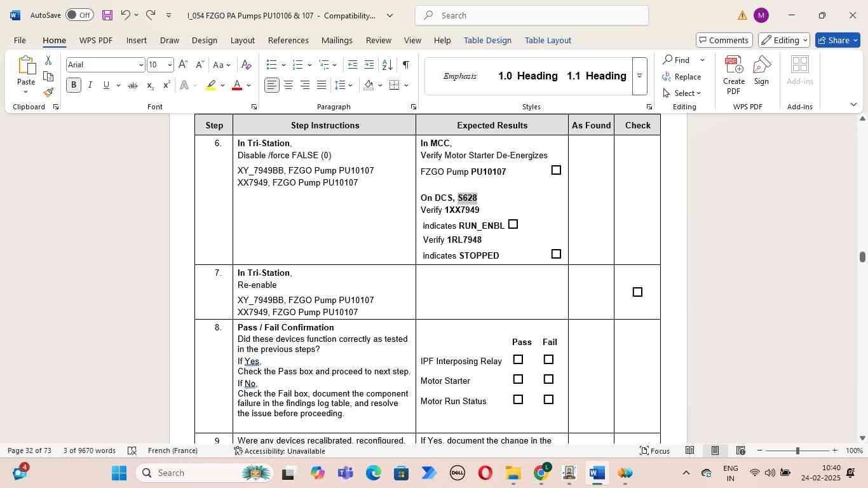Click the Cut scissors icon
Screen dimensions: 868x488
[48, 60]
